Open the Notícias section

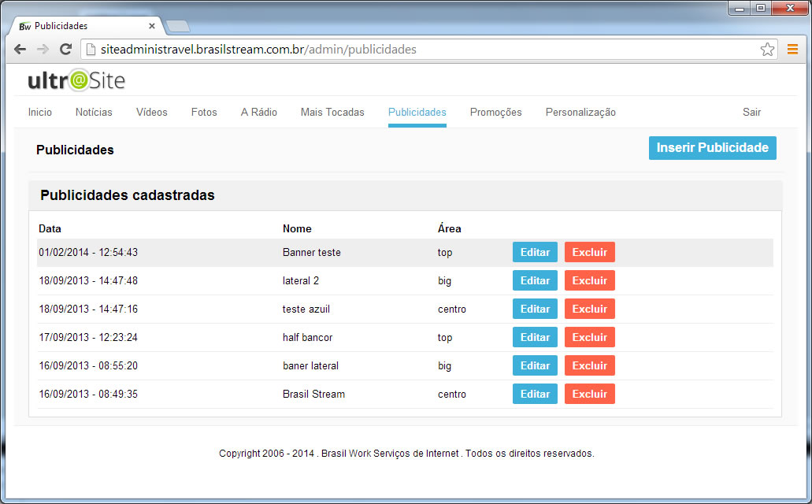pyautogui.click(x=93, y=112)
